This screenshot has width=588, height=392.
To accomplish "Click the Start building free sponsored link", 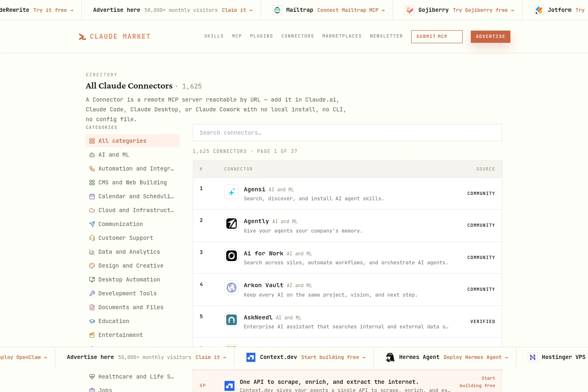I will (x=477, y=382).
